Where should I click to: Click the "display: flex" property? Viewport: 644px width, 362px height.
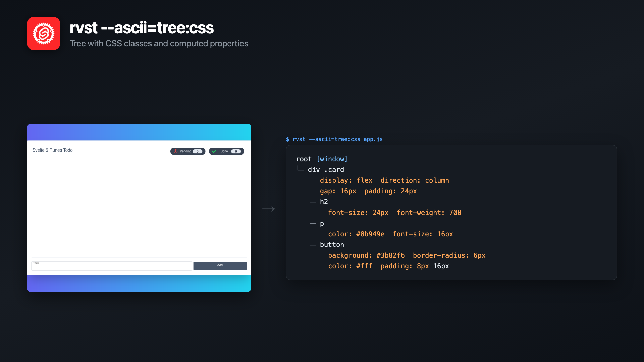coord(346,180)
